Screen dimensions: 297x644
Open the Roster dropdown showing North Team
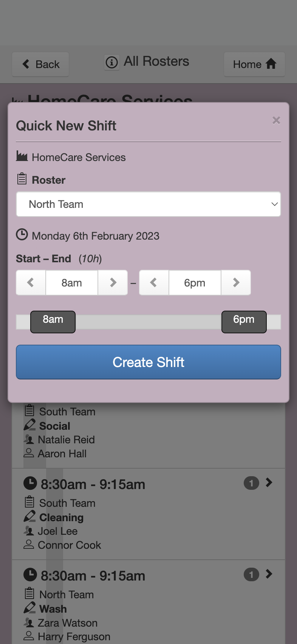click(x=148, y=204)
